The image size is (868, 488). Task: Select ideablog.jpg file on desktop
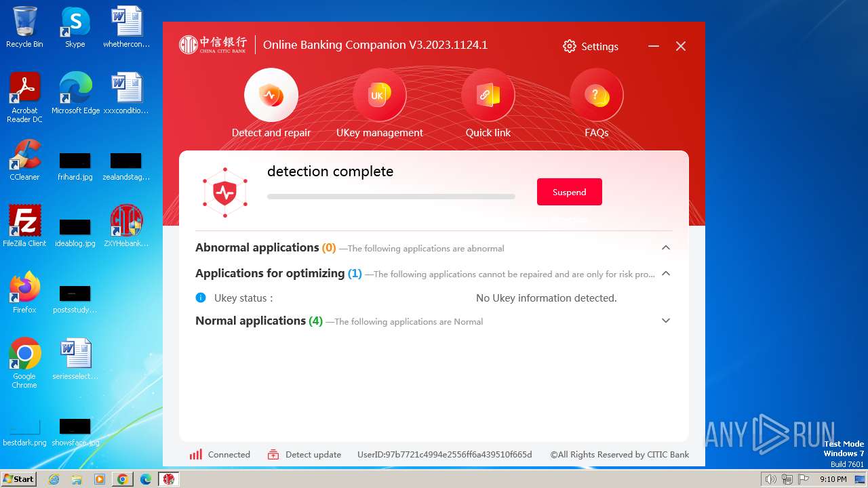[75, 233]
